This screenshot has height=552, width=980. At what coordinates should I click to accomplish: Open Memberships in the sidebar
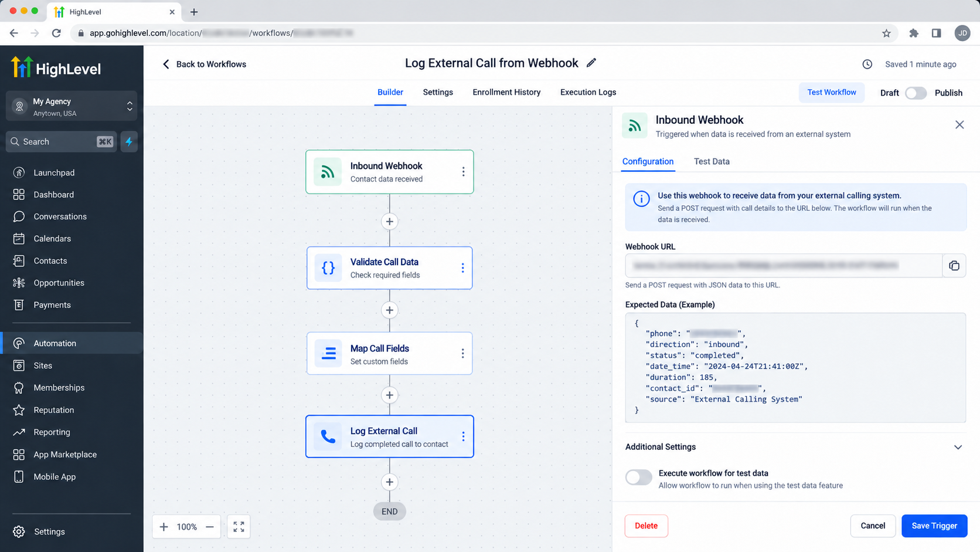click(72, 388)
